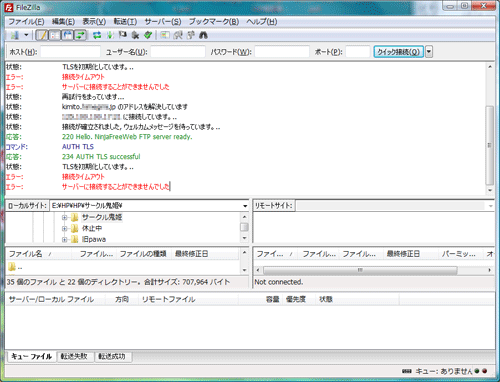Sort remote files by 最終修正日 column
This screenshot has height=382, width=500.
pyautogui.click(x=411, y=254)
